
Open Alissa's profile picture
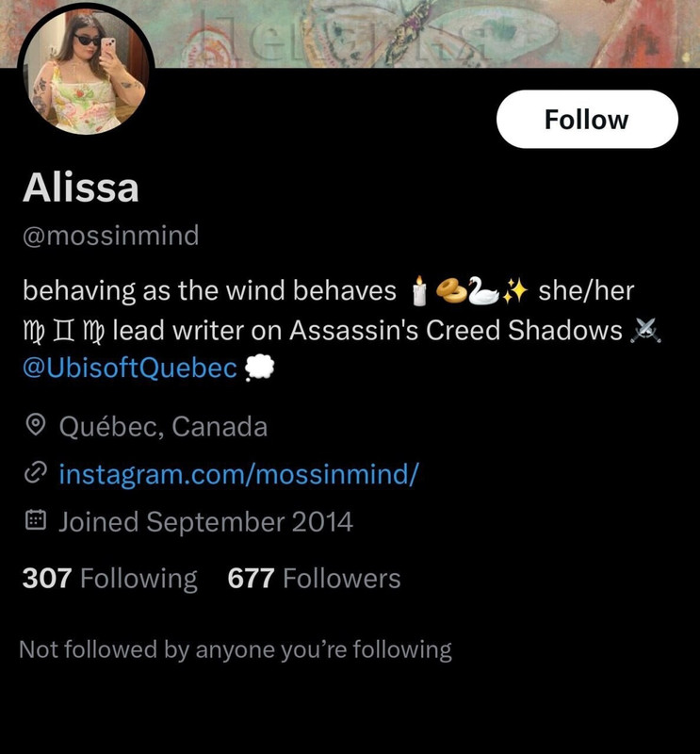86,71
